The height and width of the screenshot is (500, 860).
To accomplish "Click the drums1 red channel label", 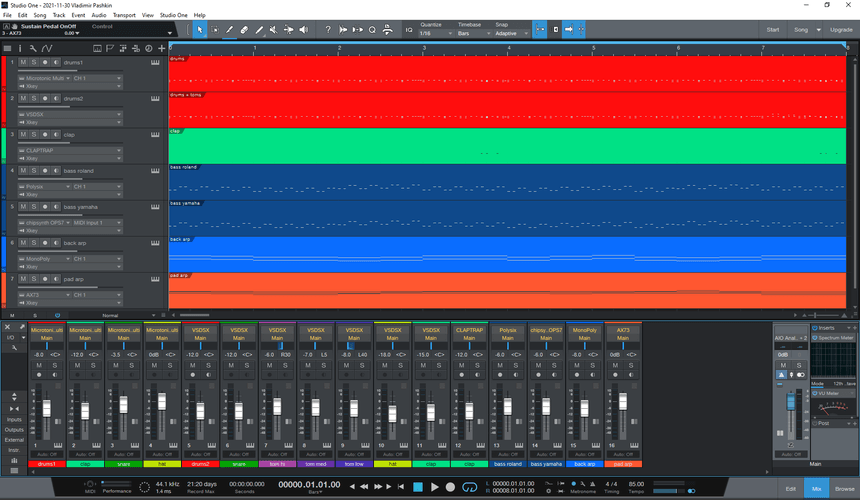I will (47, 464).
